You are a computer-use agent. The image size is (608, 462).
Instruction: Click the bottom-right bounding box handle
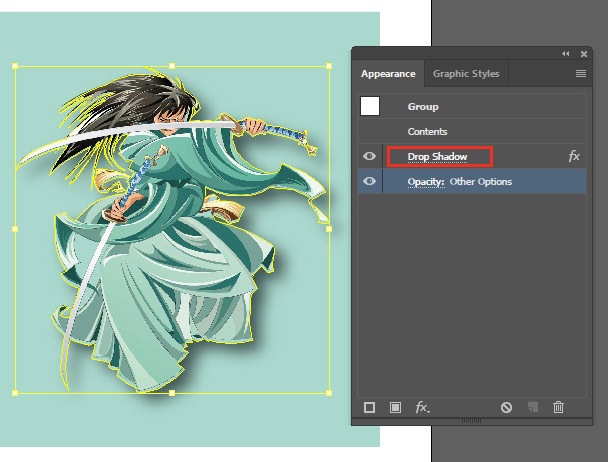(x=329, y=393)
